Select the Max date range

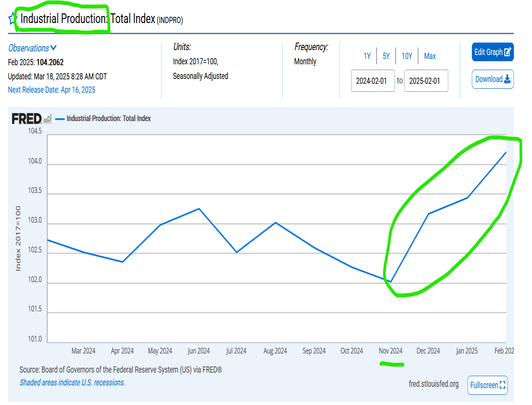[x=430, y=56]
